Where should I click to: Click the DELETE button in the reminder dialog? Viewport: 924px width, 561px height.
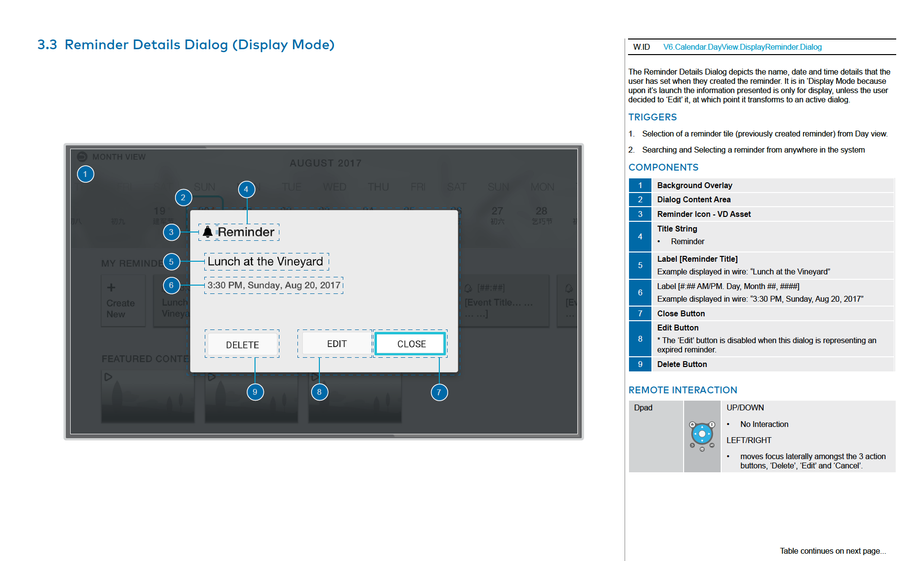click(x=242, y=345)
